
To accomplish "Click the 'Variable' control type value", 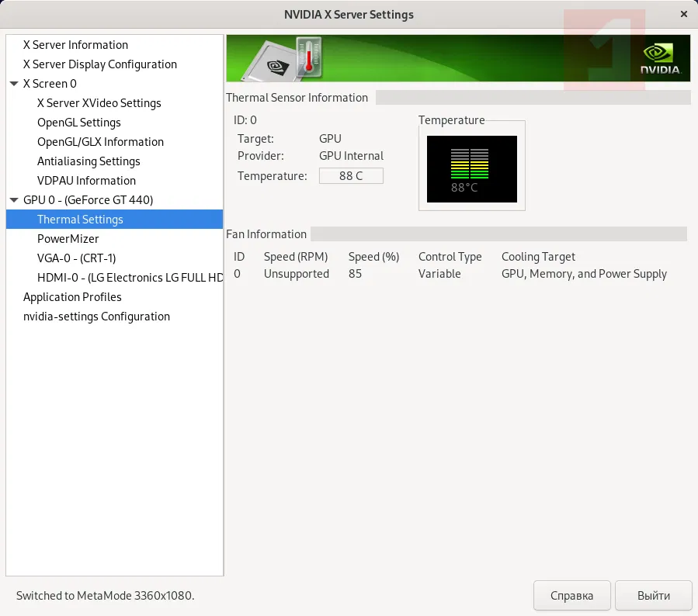I will coord(439,274).
